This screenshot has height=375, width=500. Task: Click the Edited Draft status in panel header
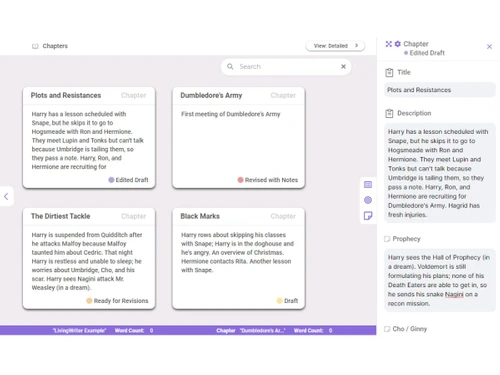[424, 53]
